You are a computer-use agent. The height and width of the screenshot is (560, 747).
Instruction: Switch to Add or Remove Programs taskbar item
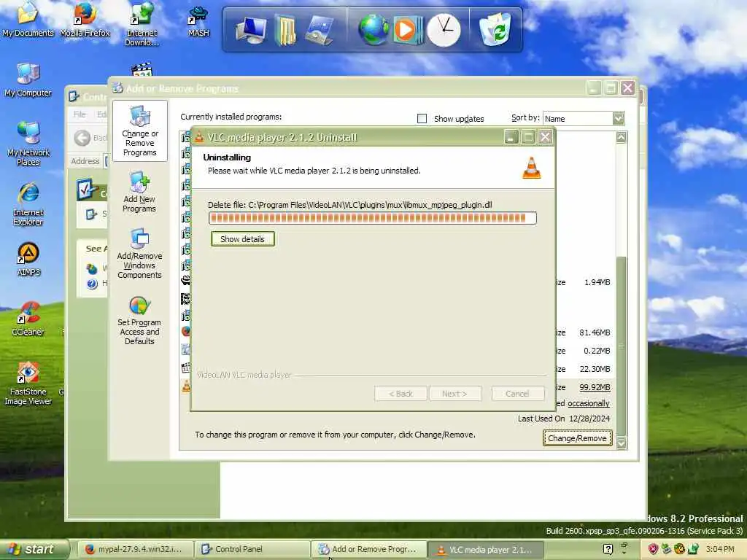tap(368, 549)
